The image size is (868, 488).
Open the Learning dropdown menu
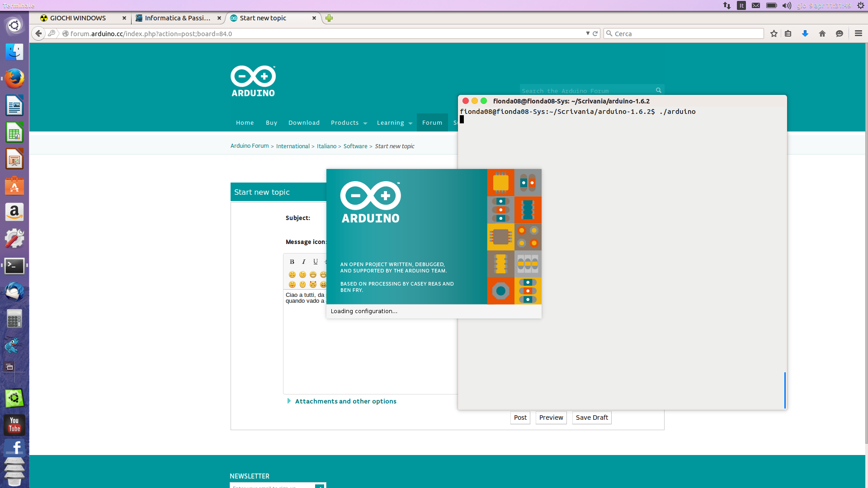coord(391,122)
